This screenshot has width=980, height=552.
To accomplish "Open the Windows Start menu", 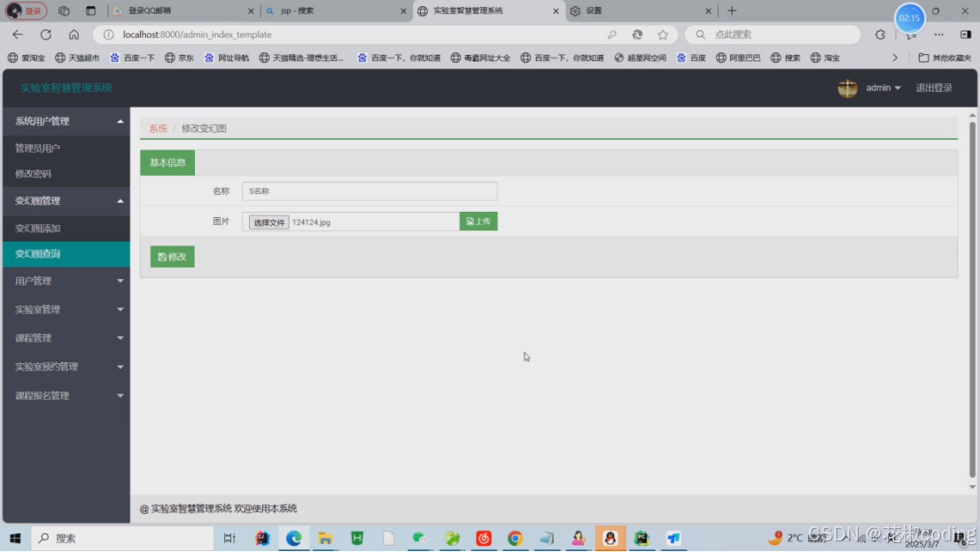I will pos(16,538).
